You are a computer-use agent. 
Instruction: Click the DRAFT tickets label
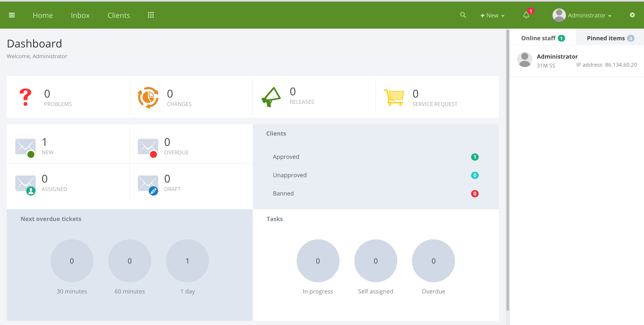click(172, 189)
